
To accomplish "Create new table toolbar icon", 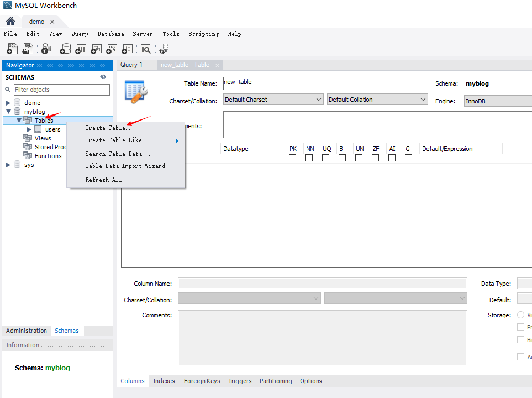I will pos(81,49).
